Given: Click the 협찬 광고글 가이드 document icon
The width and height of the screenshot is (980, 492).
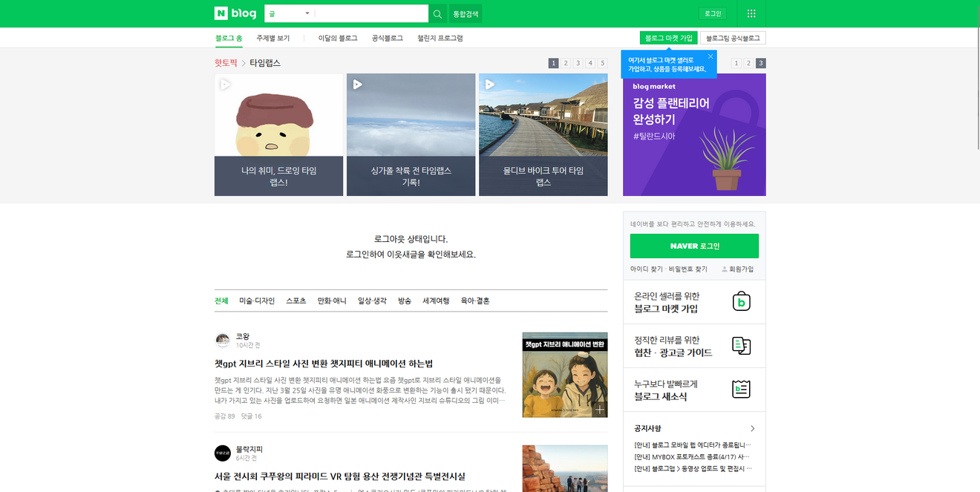Looking at the screenshot, I should pos(741,345).
